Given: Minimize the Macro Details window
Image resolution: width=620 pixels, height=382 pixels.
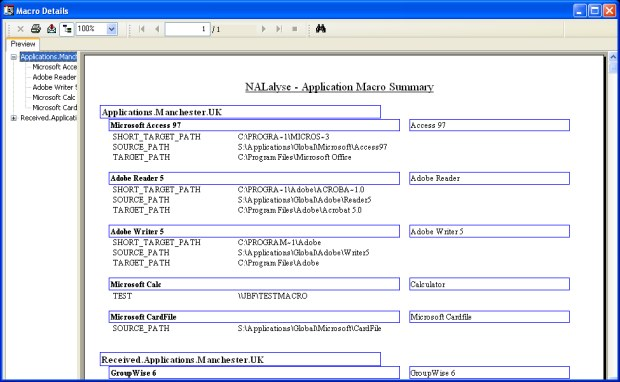Looking at the screenshot, I should [580, 11].
